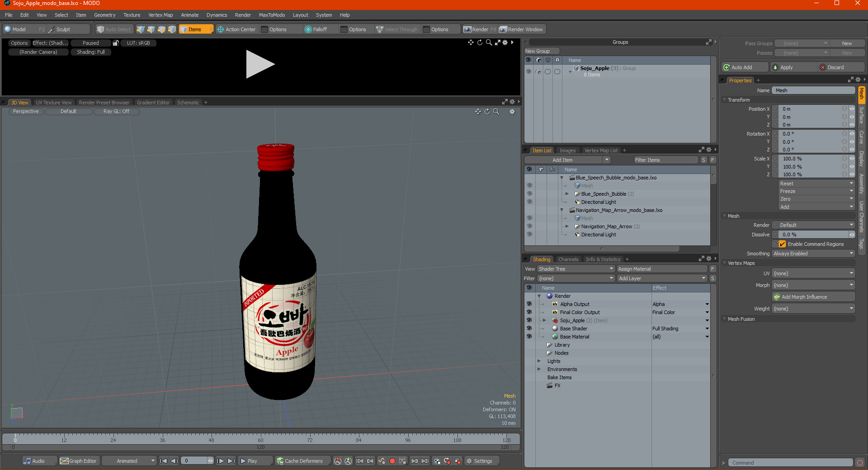The image size is (868, 470).
Task: Toggle visibility of Blue_Speech_Bubble item
Action: coord(529,194)
